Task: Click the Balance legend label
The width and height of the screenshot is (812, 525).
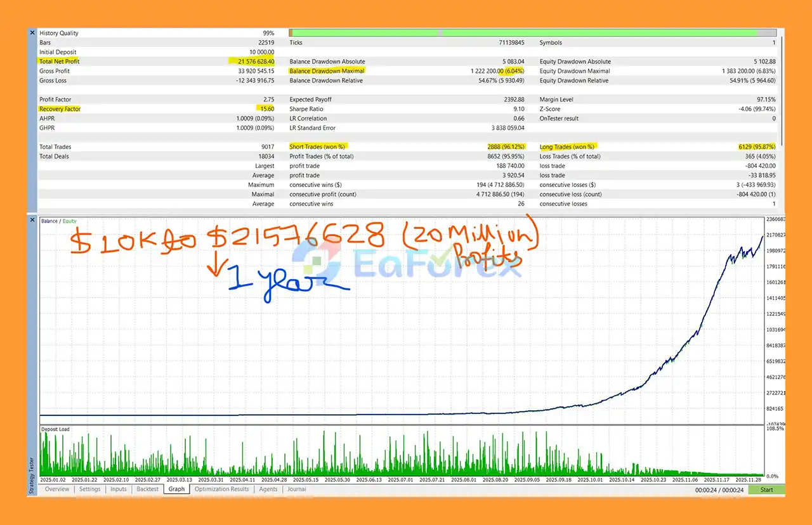Action: (x=48, y=221)
